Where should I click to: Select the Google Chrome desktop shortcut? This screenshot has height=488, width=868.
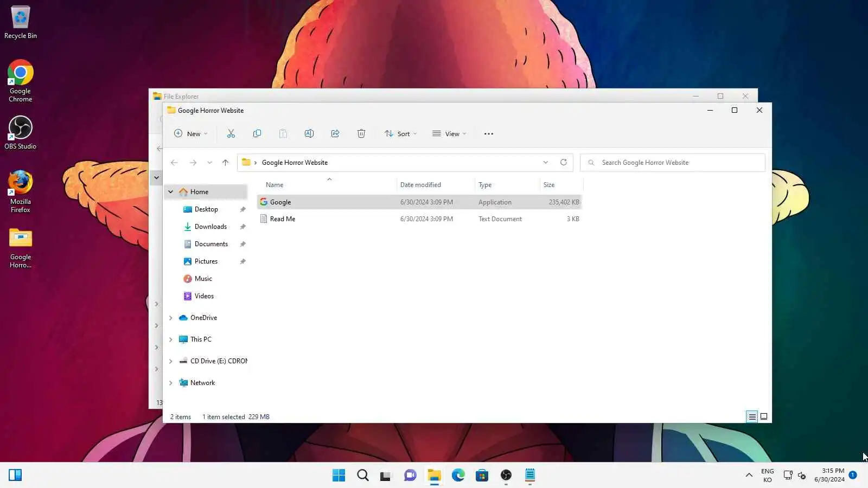21,81
